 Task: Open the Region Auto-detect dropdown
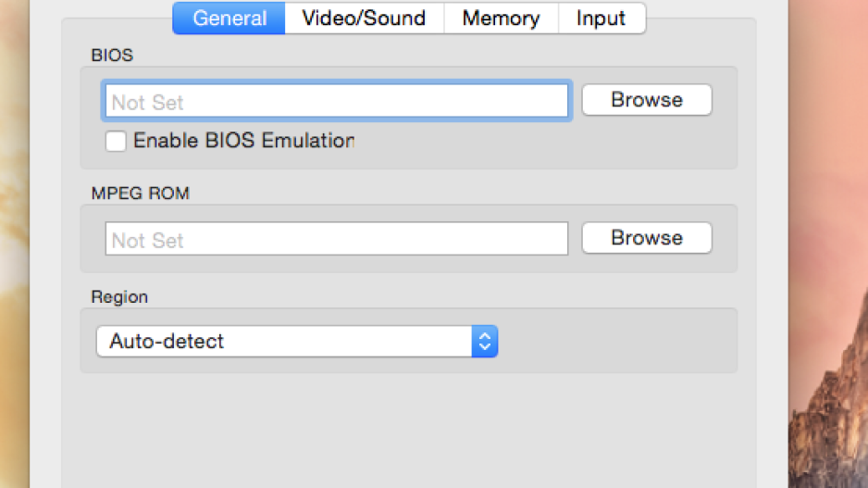(297, 341)
